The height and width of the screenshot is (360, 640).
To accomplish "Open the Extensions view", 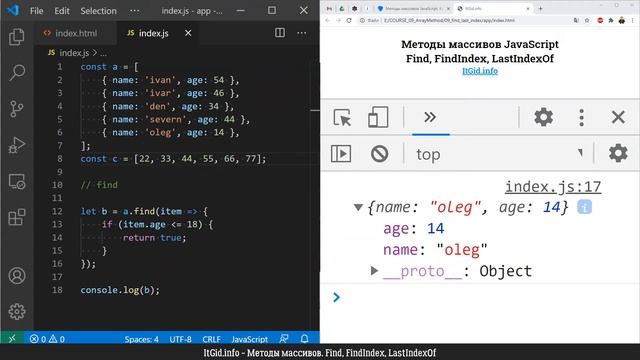I will coord(17,217).
